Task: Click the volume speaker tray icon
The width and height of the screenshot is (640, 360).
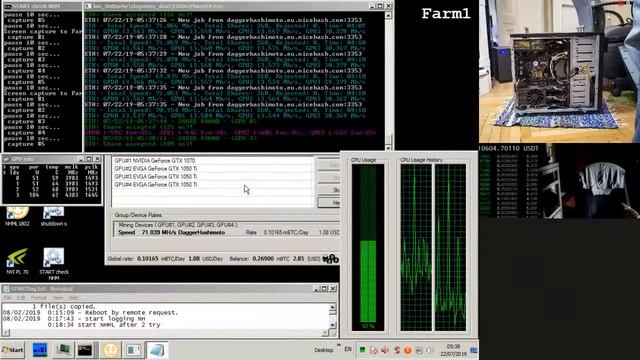Action: click(x=385, y=350)
